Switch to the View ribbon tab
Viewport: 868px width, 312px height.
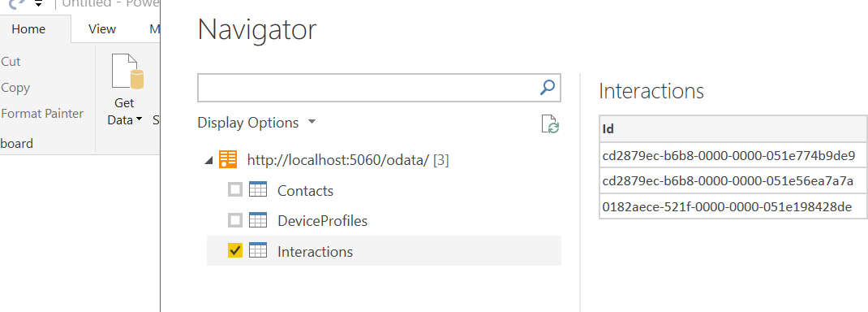(x=102, y=29)
